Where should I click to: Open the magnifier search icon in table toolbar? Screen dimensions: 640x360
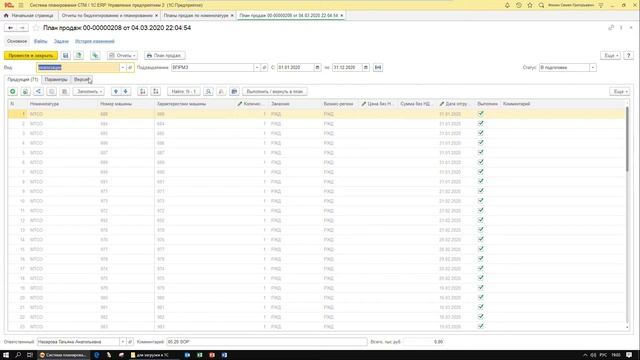point(208,91)
